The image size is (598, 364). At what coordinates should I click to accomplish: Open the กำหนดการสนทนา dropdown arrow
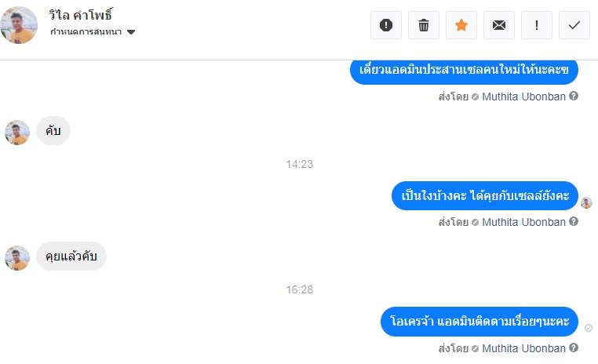click(x=131, y=32)
